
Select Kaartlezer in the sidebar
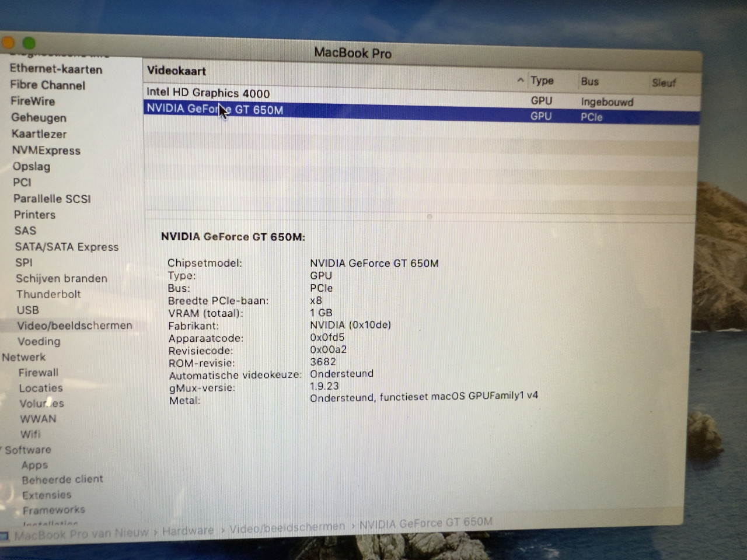[39, 134]
